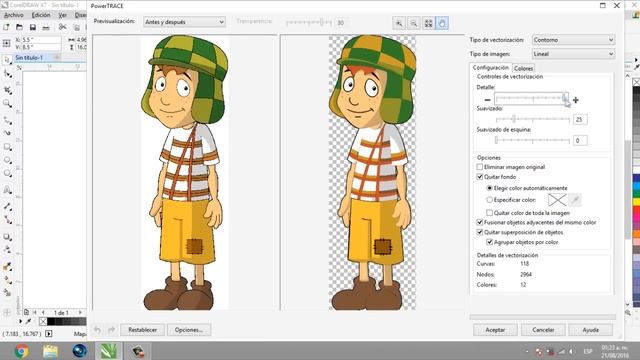Toggle Fusionar objetos adyacentes del mismo color
This screenshot has width=640, height=360.
pyautogui.click(x=480, y=222)
